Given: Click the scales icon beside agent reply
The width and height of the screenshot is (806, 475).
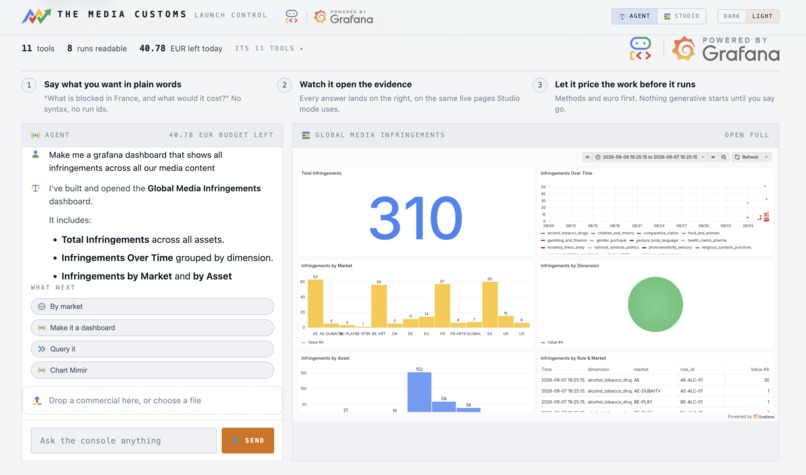Looking at the screenshot, I should click(35, 188).
